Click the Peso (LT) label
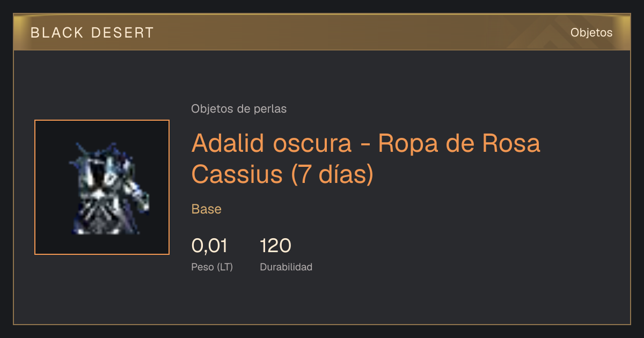The width and height of the screenshot is (644, 338). (212, 267)
